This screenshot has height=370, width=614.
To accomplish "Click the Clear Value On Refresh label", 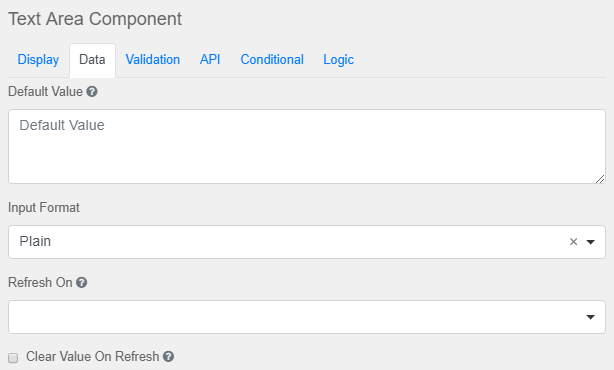I will coord(92,356).
